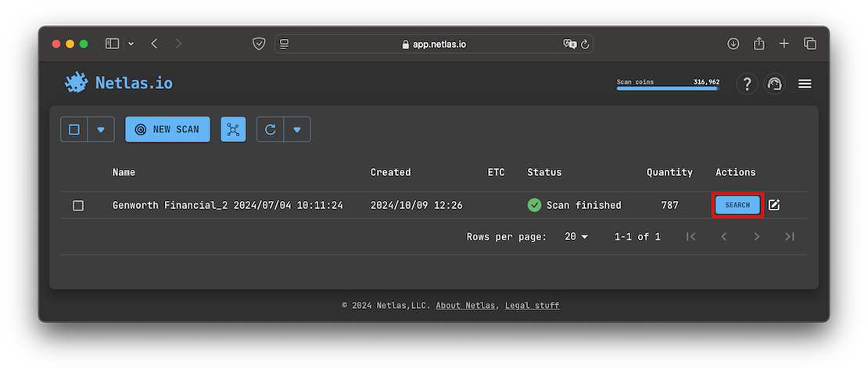
Task: Click the Scan coins progress bar
Action: pyautogui.click(x=668, y=88)
